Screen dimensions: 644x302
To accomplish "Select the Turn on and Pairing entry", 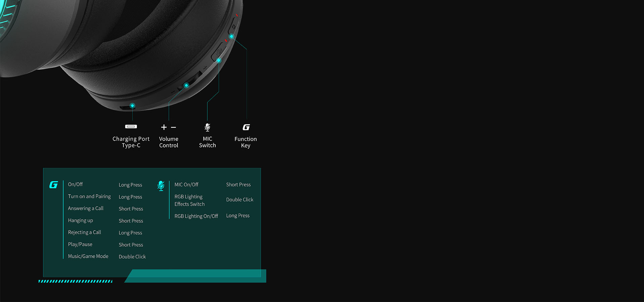I will 89,196.
